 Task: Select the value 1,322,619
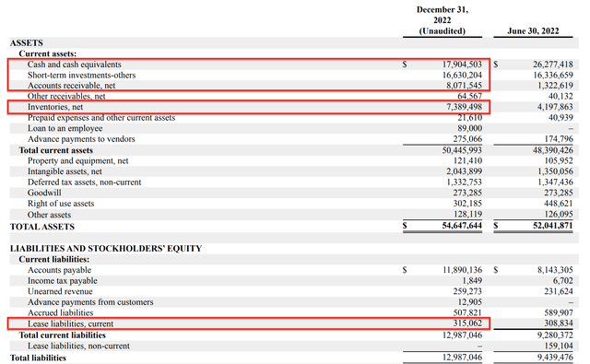pos(555,86)
